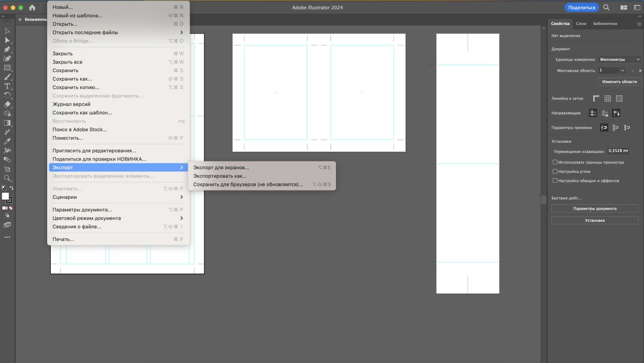Toggle snap to point in Параметры привязки
The height and width of the screenshot is (363, 644).
tap(604, 128)
